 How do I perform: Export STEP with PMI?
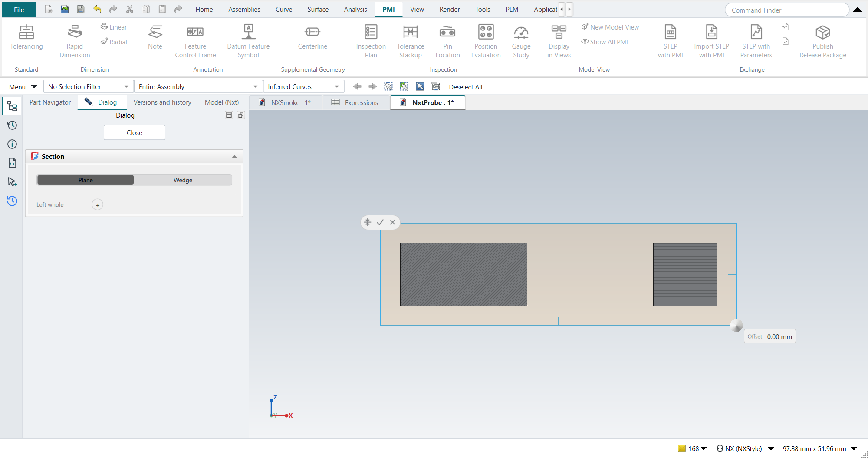tap(670, 41)
